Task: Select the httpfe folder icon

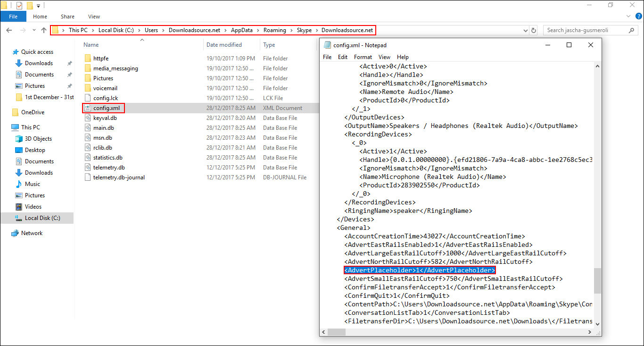Action: pos(88,59)
